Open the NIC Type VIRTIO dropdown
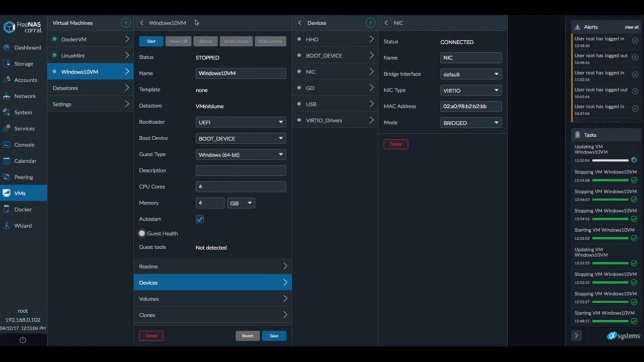Image resolution: width=644 pixels, height=362 pixels. (471, 90)
